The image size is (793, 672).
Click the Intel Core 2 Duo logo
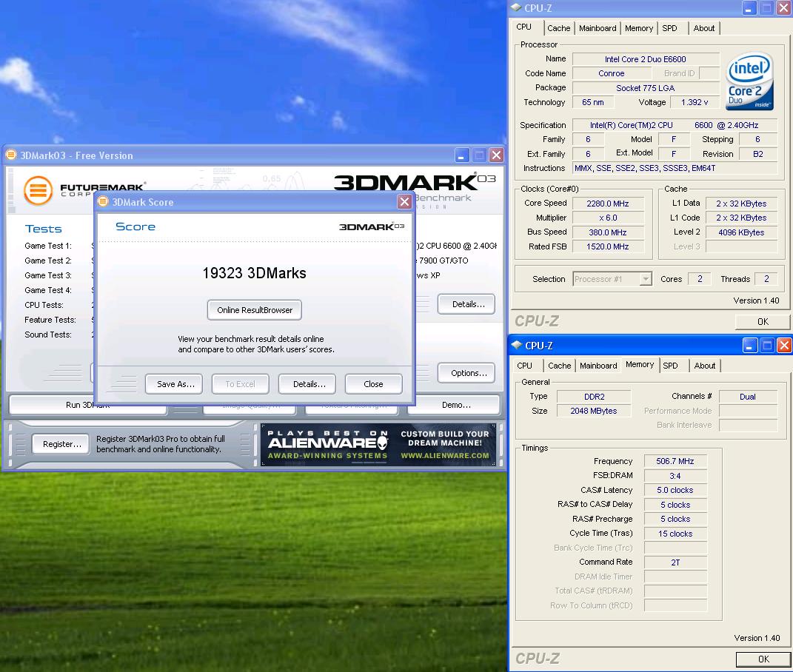tap(749, 81)
